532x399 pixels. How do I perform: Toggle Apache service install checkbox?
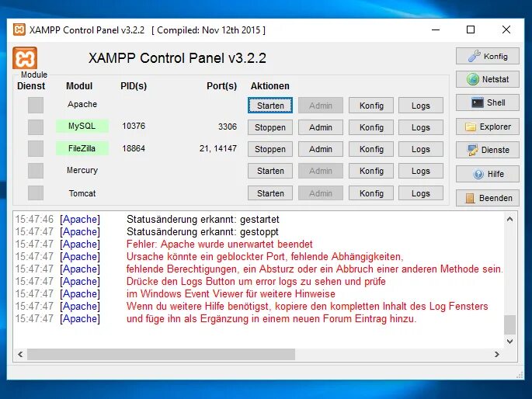point(36,105)
